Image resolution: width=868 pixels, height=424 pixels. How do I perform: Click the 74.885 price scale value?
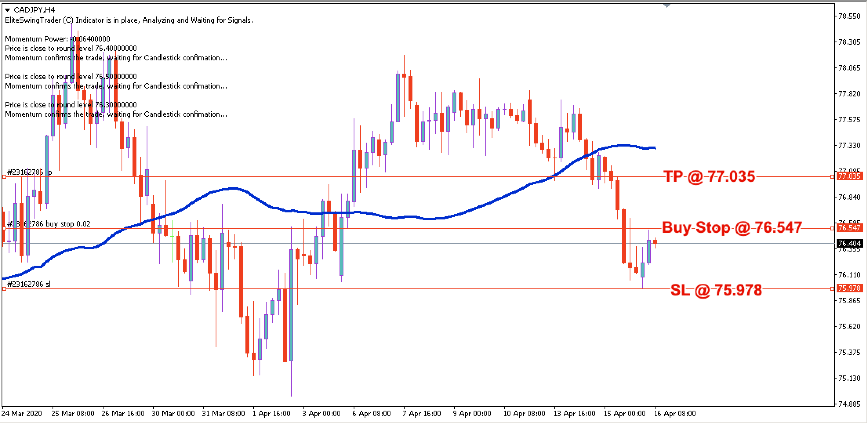(849, 404)
